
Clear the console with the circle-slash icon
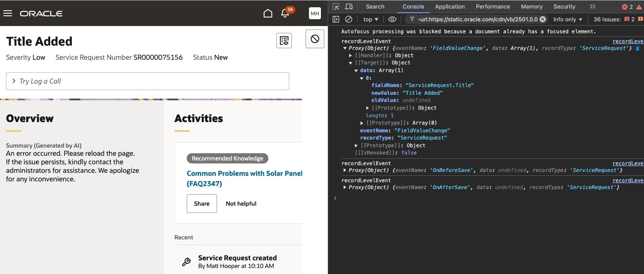tap(349, 19)
